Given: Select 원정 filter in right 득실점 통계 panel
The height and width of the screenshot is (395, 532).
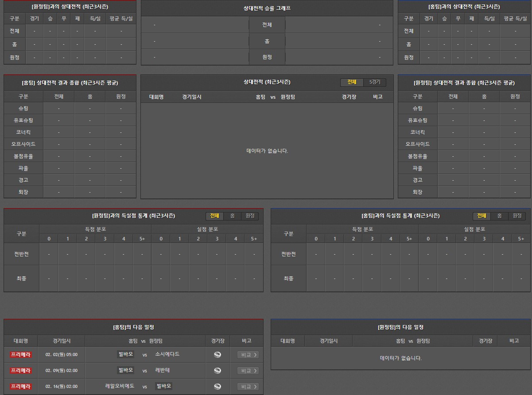Looking at the screenshot, I should [x=517, y=216].
